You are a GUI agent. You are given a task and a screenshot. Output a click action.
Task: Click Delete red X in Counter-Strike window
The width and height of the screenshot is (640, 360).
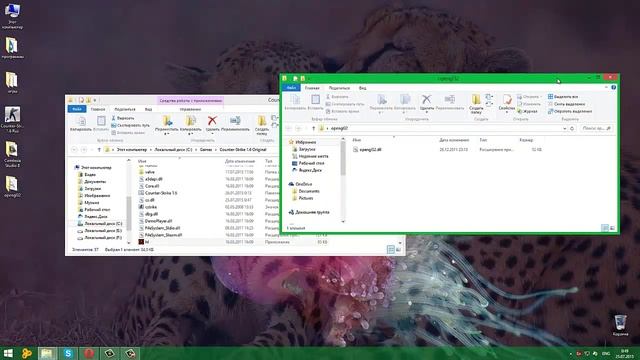pyautogui.click(x=212, y=120)
